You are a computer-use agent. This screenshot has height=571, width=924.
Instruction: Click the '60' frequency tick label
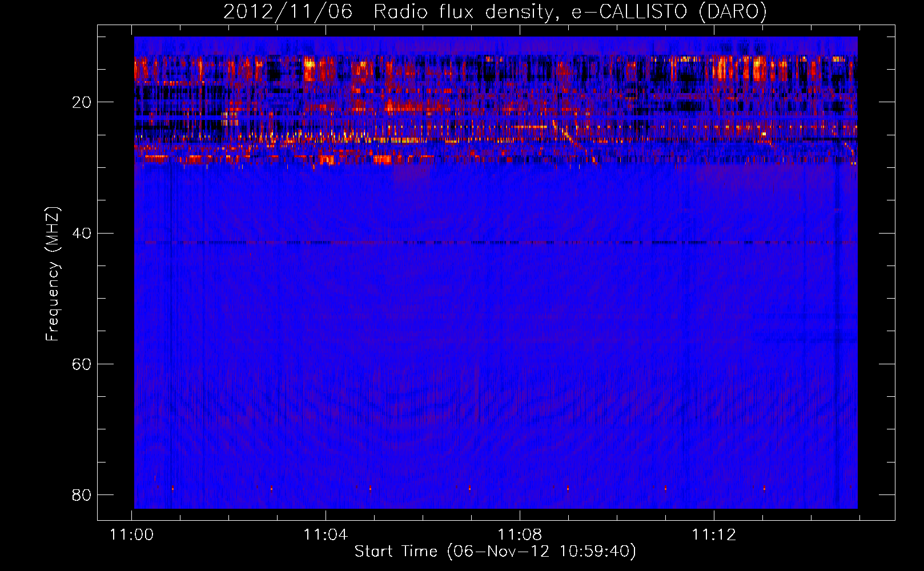pyautogui.click(x=82, y=364)
